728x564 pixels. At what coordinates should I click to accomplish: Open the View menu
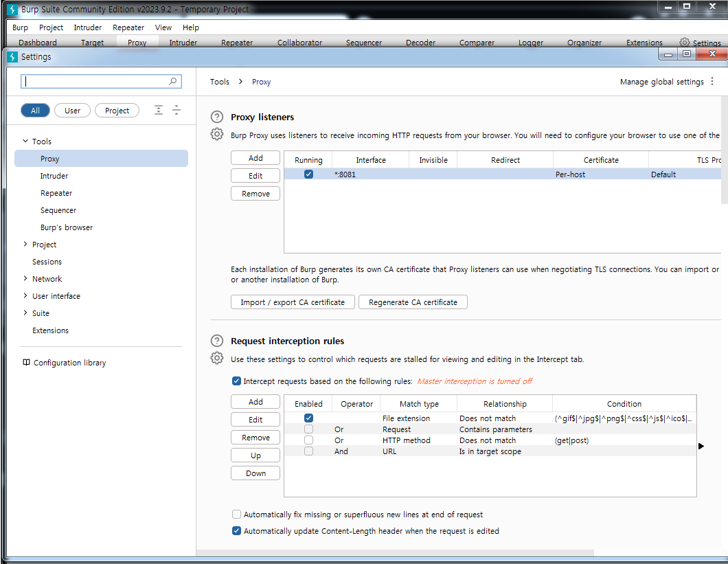[163, 27]
